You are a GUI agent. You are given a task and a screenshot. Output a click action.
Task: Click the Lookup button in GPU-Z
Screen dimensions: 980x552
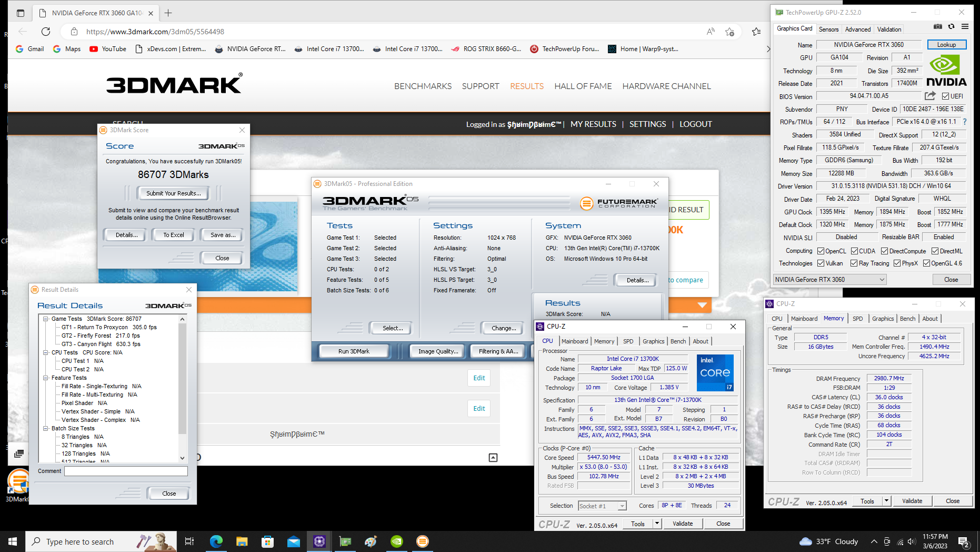pos(946,45)
